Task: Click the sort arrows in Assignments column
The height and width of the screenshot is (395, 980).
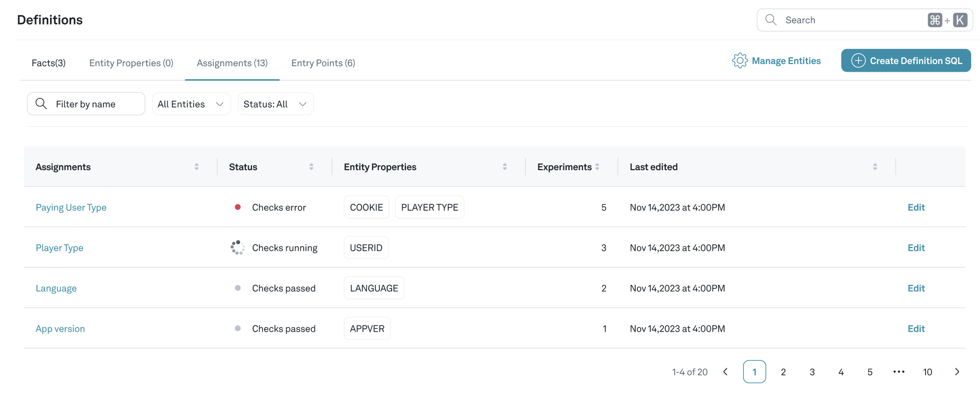Action: [196, 167]
